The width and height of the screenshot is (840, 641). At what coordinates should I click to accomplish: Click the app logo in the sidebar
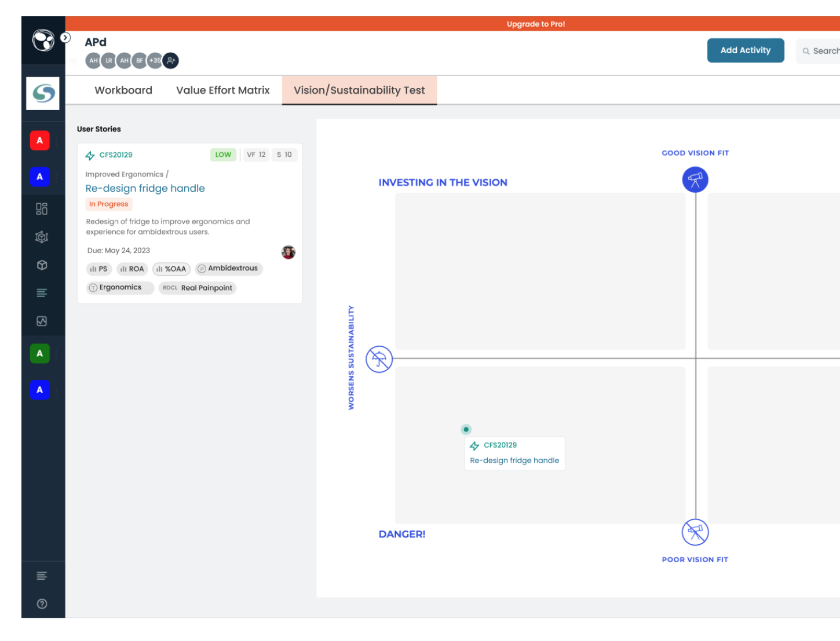coord(43,41)
